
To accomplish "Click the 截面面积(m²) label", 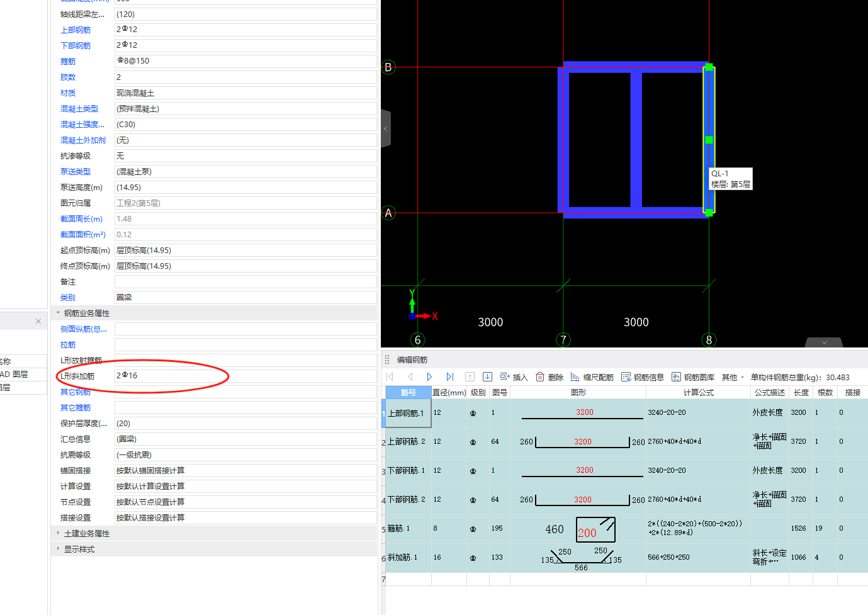I will 83,235.
